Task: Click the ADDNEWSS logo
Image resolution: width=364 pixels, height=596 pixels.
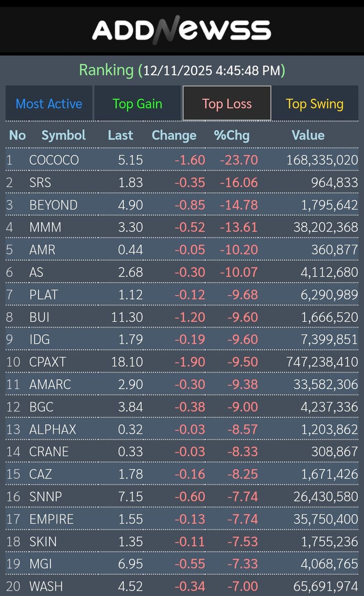Action: click(x=181, y=30)
